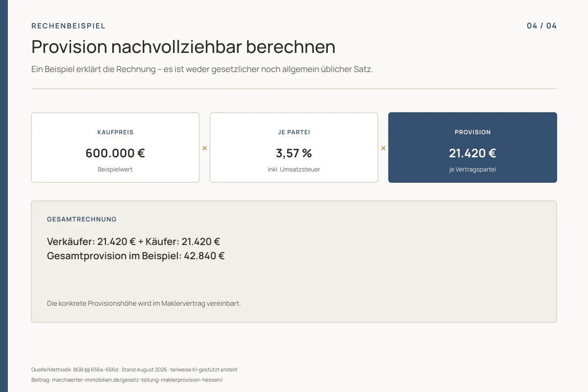Screen dimensions: 588x392
Task: Click the 3,57 % rate value
Action: point(294,153)
